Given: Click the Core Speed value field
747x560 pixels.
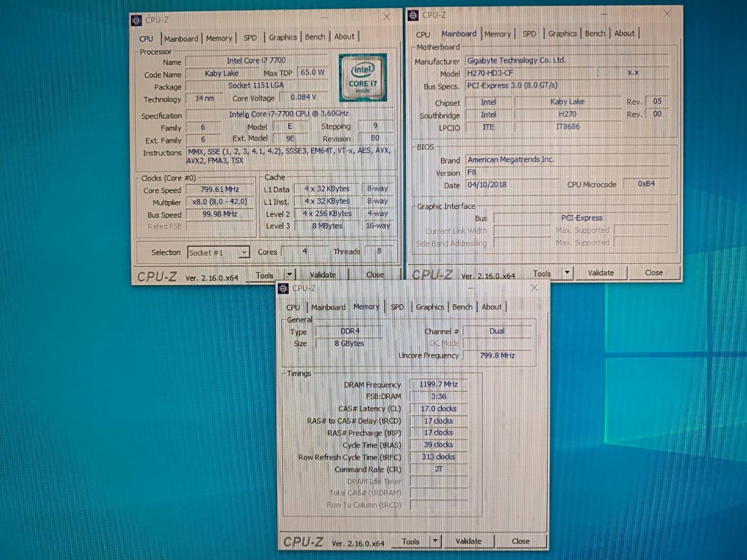Looking at the screenshot, I should [220, 190].
